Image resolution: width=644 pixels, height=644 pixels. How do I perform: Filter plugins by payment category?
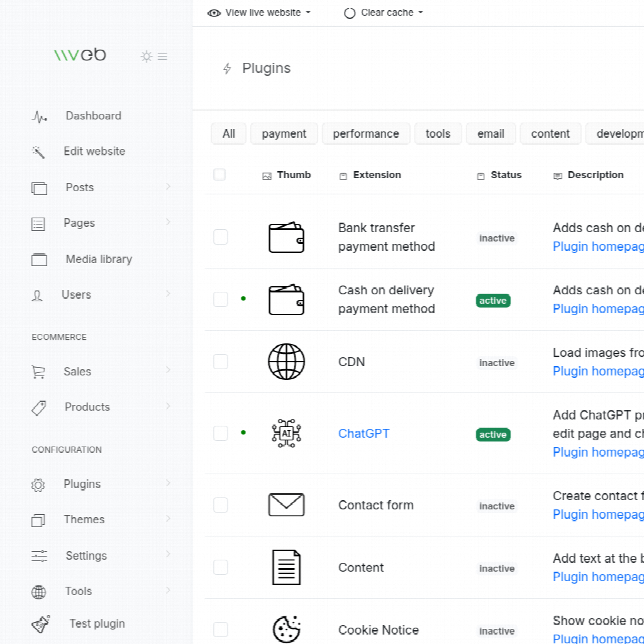pyautogui.click(x=284, y=133)
